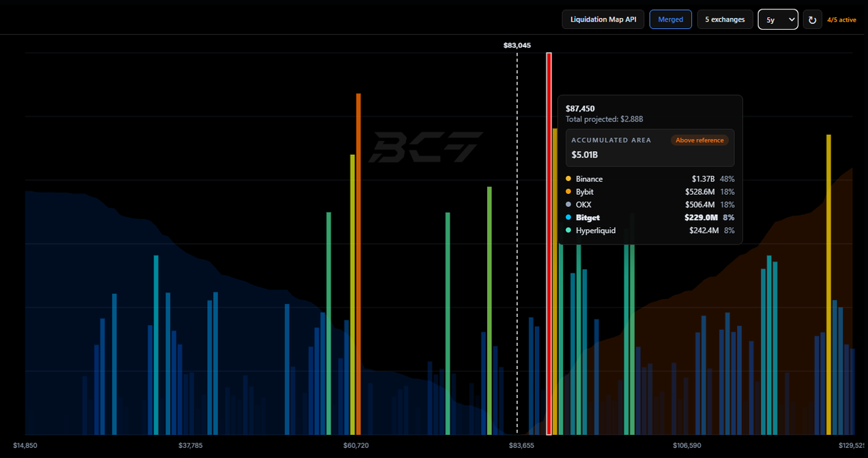Image resolution: width=868 pixels, height=458 pixels.
Task: Click the 4/5 active status text
Action: [x=841, y=20]
